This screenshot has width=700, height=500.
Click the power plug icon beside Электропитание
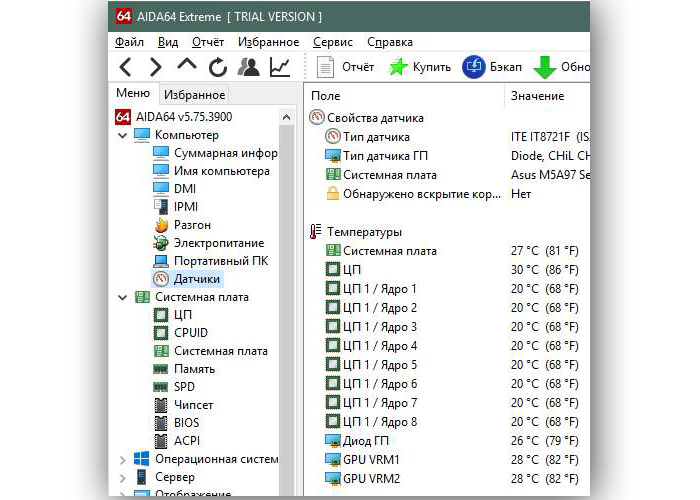(x=161, y=243)
